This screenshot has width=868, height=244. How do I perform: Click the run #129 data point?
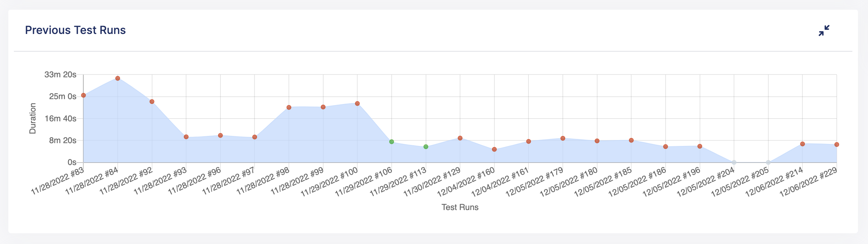coord(460,138)
